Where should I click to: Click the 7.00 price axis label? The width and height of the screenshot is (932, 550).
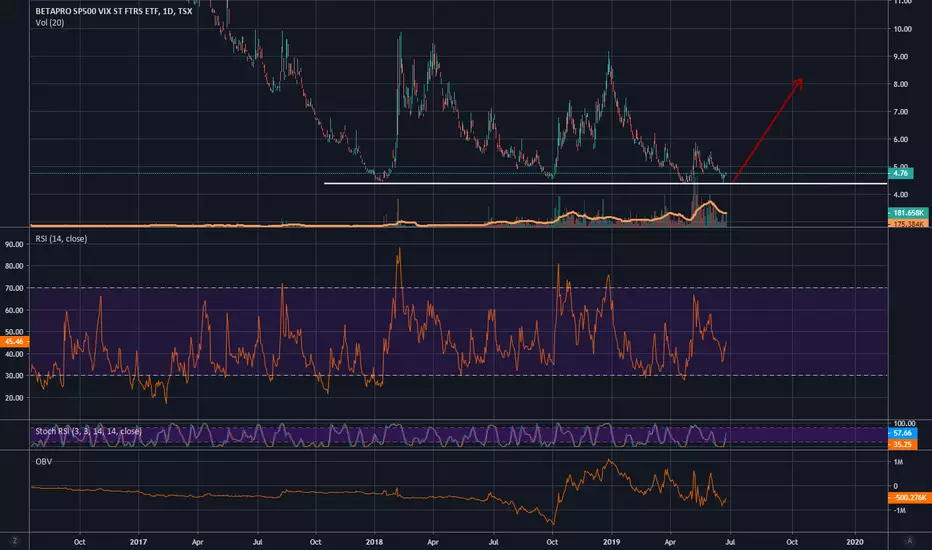point(900,112)
